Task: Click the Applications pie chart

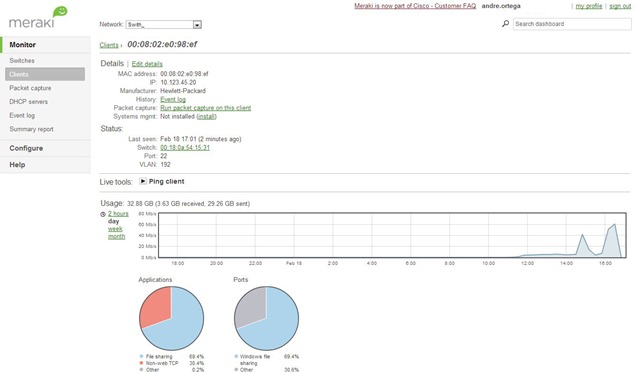Action: click(x=172, y=318)
